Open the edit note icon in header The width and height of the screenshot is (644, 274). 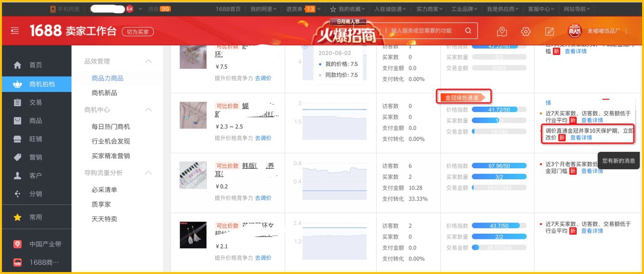point(549,31)
